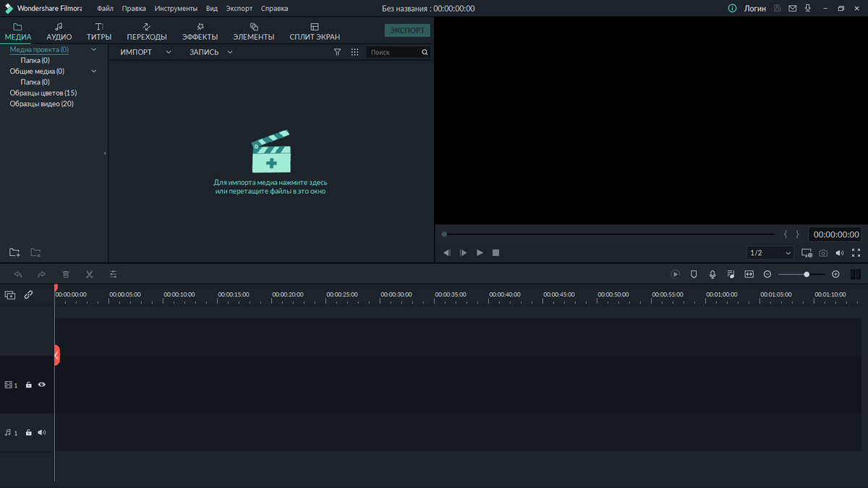Click the timeline zoom slider handle
Screen dimensions: 868x488
[807, 275]
